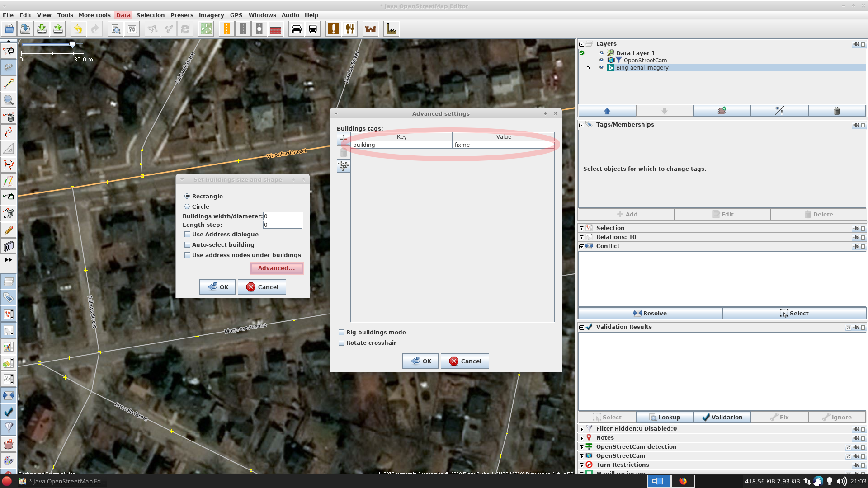Click the map zoom slider handle

[72, 44]
